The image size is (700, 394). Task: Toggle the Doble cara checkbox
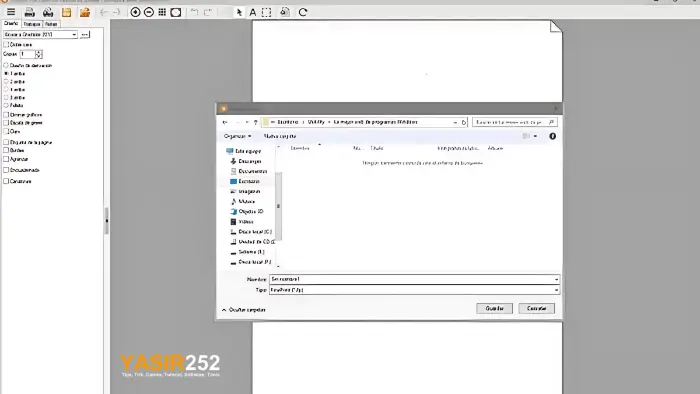6,45
